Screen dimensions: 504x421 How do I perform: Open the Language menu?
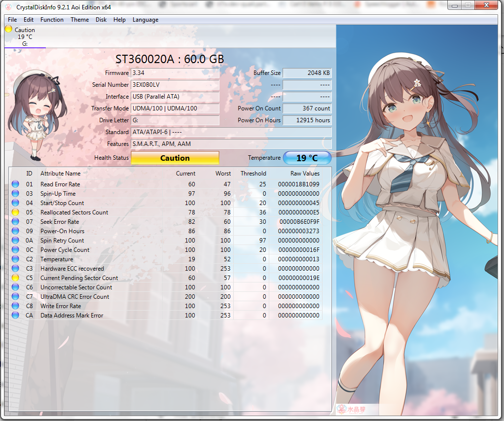145,20
